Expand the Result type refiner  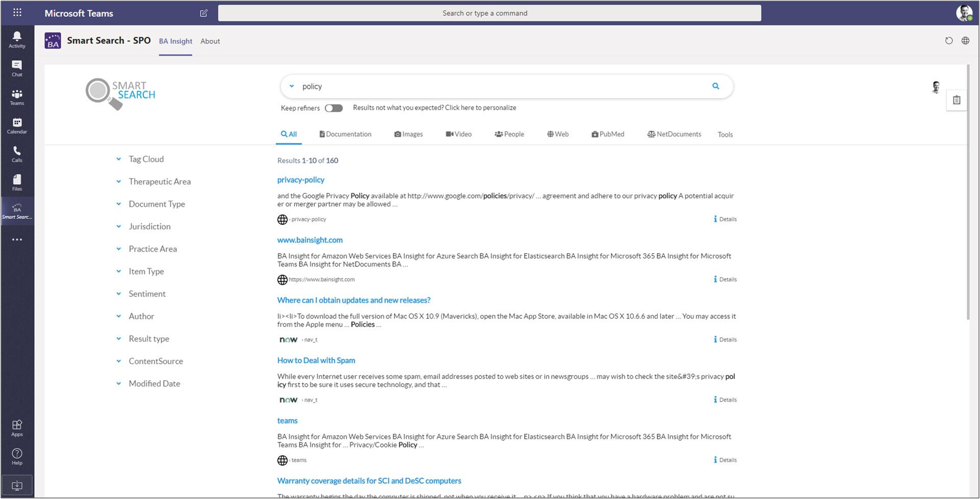[x=118, y=339]
